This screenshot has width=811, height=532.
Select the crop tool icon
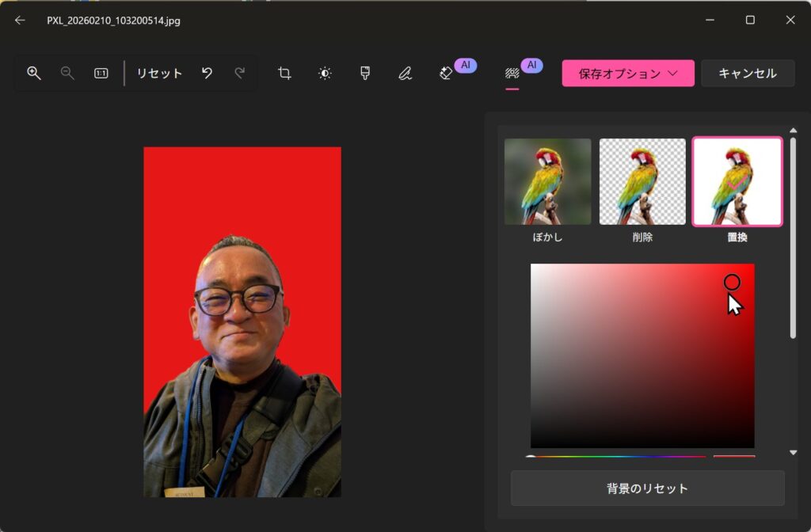284,73
